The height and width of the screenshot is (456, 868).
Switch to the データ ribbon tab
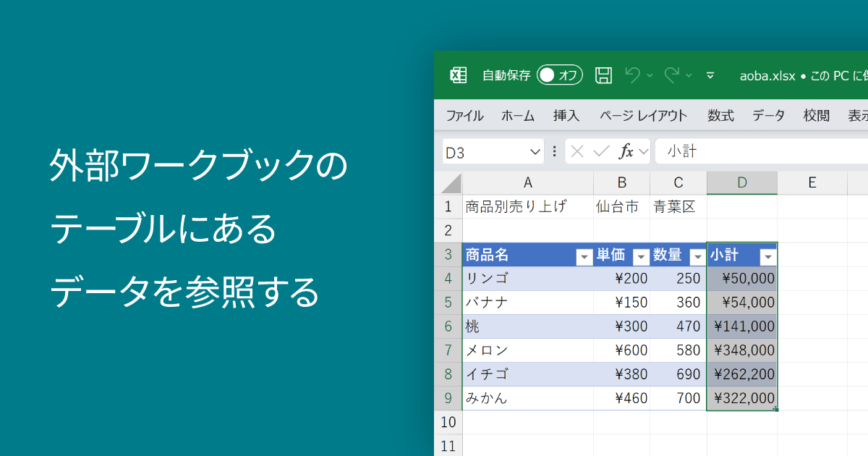768,115
